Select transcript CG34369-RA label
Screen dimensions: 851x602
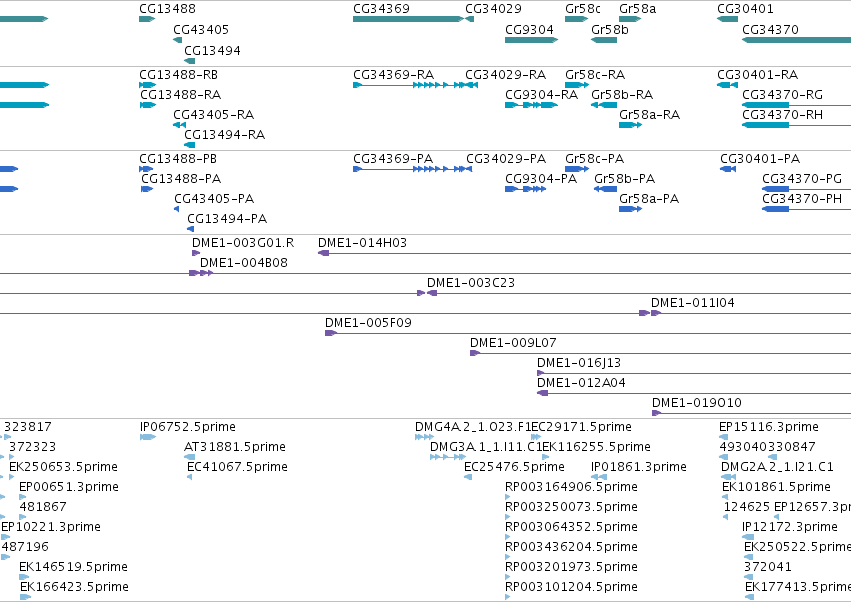[393, 75]
